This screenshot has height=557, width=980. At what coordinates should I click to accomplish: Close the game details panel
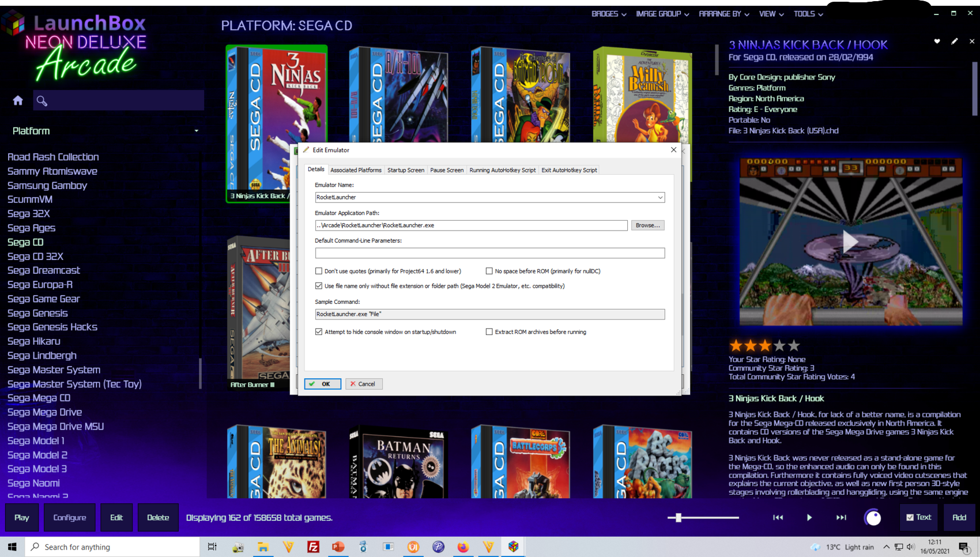click(972, 42)
